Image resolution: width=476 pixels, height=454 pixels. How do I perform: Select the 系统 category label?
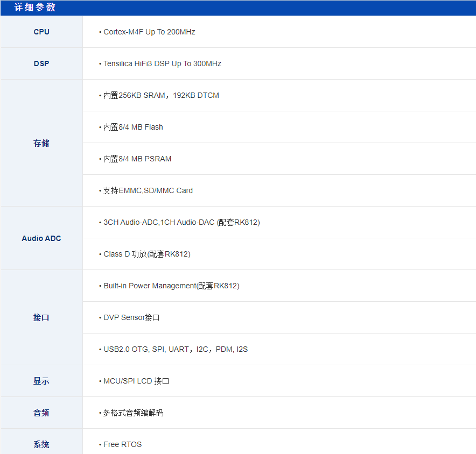41,445
